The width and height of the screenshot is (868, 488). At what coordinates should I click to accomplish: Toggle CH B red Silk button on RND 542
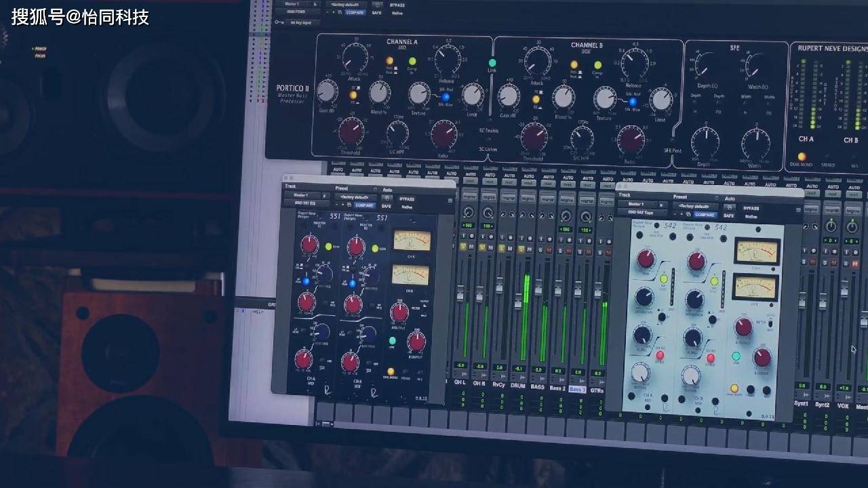[x=711, y=358]
